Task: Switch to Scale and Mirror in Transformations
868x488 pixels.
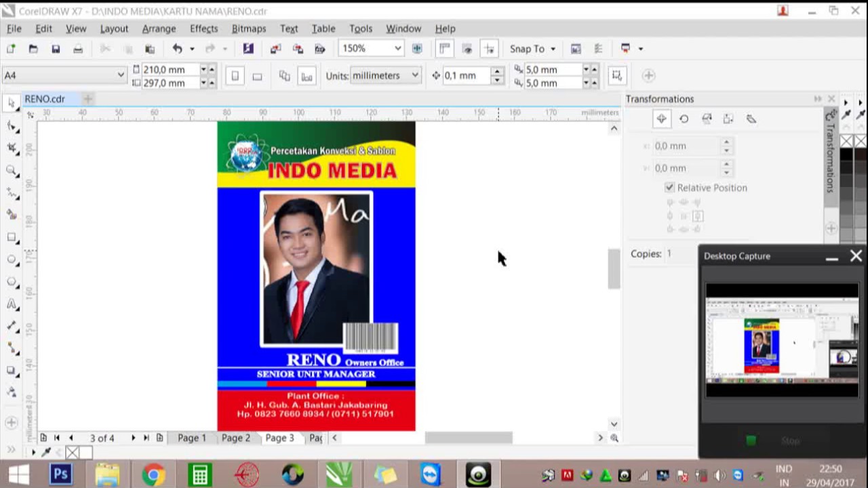Action: tap(707, 119)
